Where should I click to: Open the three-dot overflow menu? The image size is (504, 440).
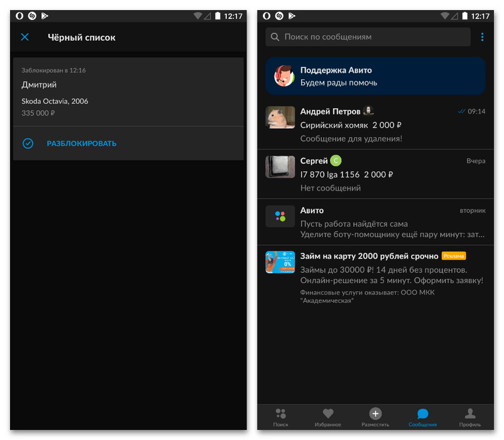[x=482, y=37]
